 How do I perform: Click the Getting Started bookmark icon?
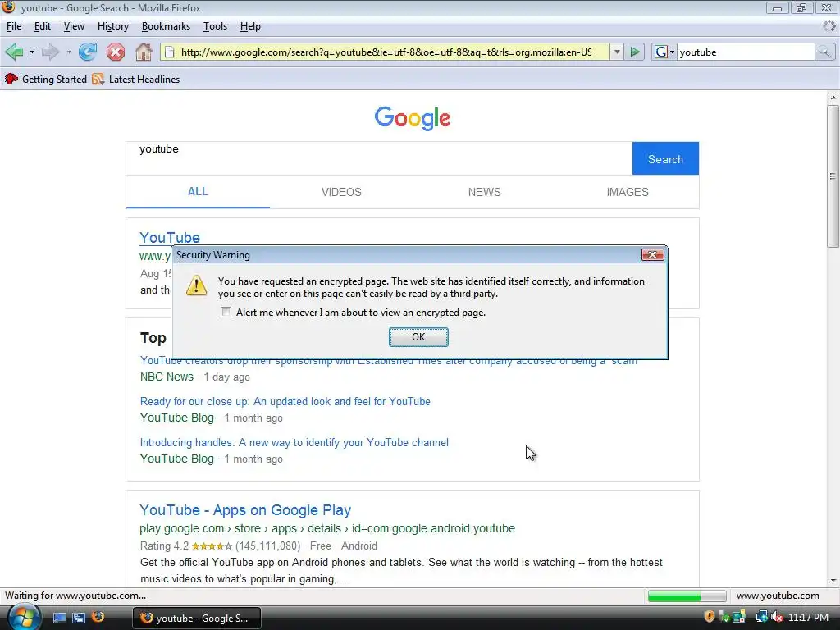click(x=11, y=80)
